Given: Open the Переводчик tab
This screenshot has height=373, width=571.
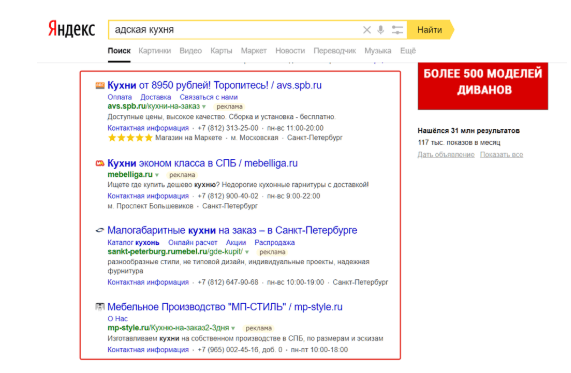Looking at the screenshot, I should tap(335, 51).
